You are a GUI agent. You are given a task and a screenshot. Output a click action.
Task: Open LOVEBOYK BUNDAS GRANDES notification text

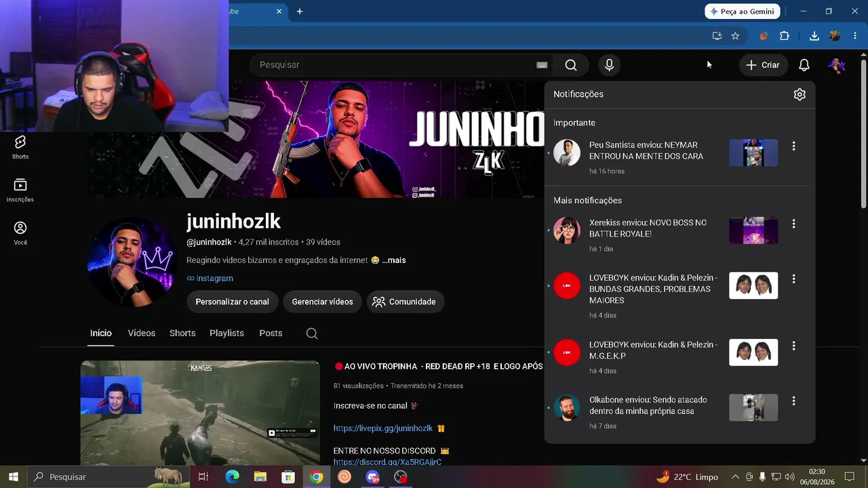(653, 289)
